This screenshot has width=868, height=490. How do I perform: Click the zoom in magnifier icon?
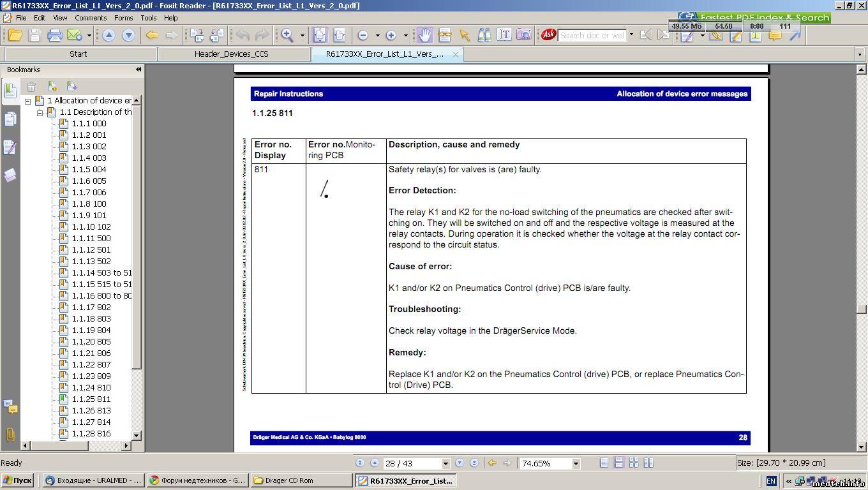287,35
